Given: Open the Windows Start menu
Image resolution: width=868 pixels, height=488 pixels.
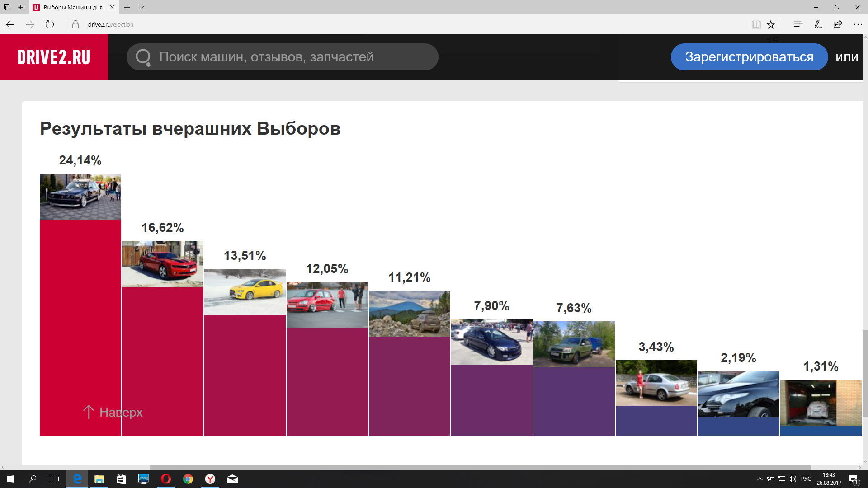Looking at the screenshot, I should 11,479.
